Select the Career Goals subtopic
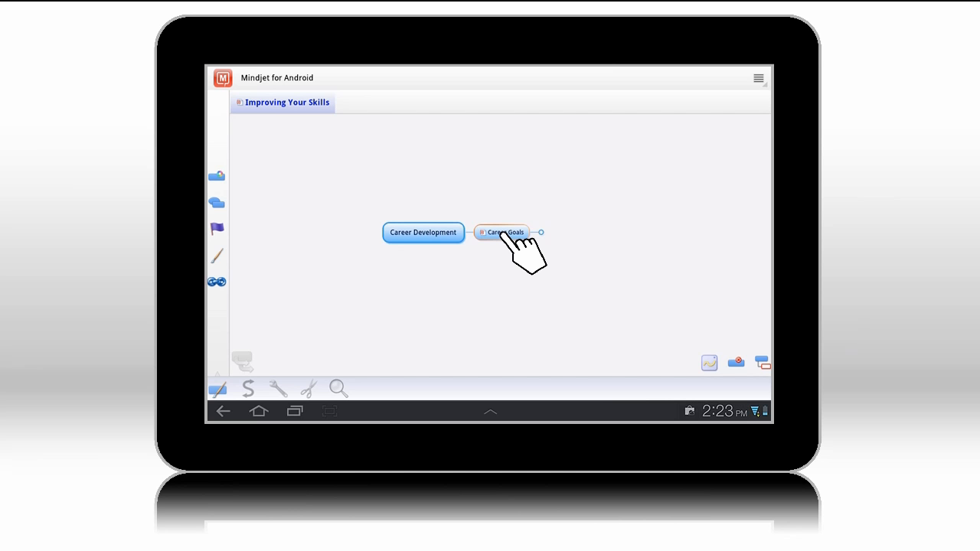The image size is (980, 551). click(501, 233)
